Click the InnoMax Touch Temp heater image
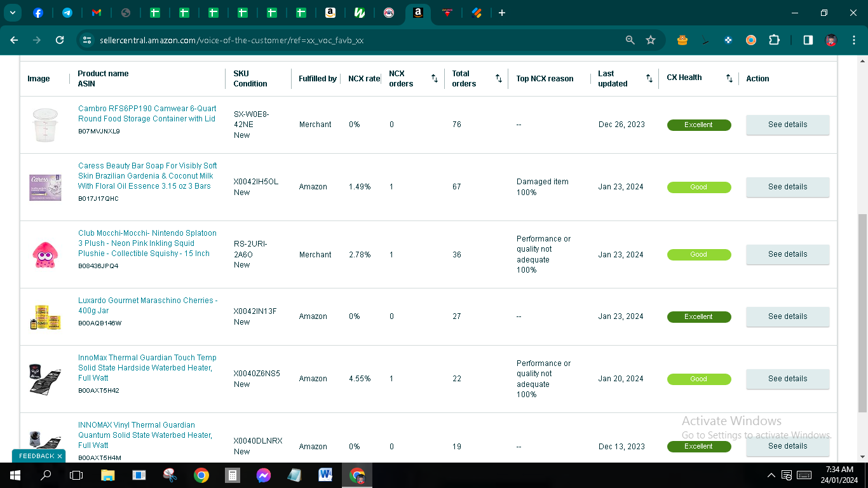 [45, 379]
